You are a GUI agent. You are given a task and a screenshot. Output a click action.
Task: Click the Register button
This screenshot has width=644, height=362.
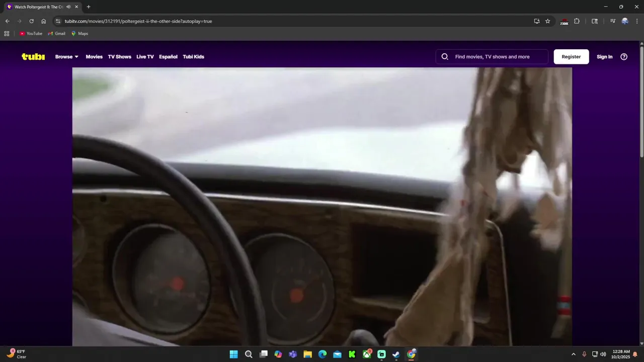[571, 57]
